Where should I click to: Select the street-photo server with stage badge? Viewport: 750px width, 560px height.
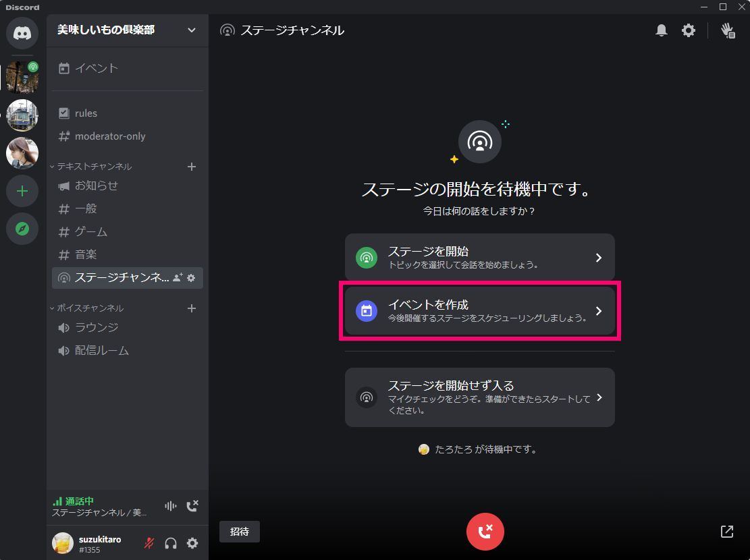(22, 76)
